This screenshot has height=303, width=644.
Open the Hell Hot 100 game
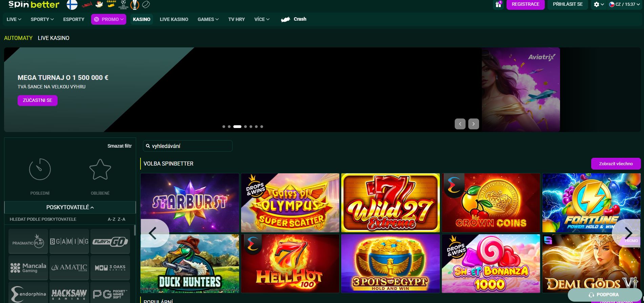[x=290, y=263]
